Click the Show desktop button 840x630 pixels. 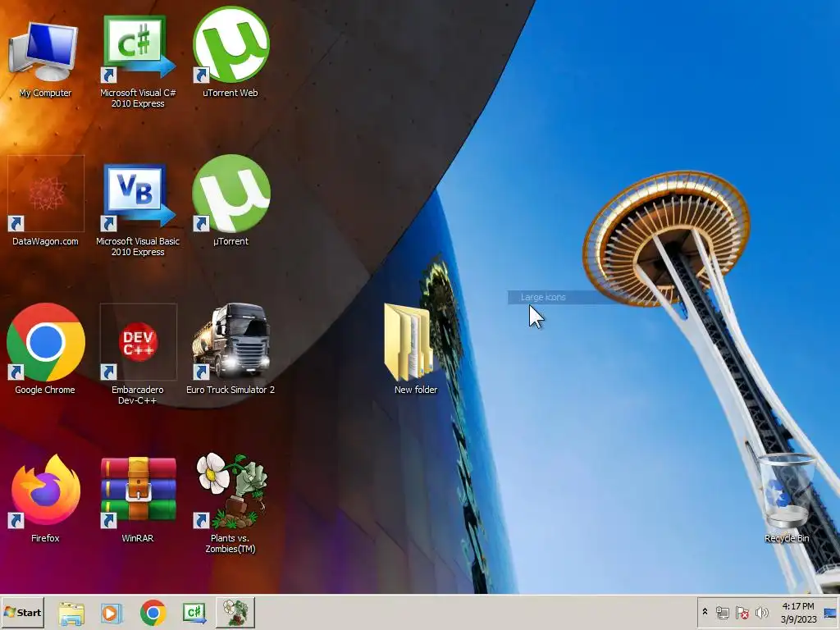click(831, 612)
